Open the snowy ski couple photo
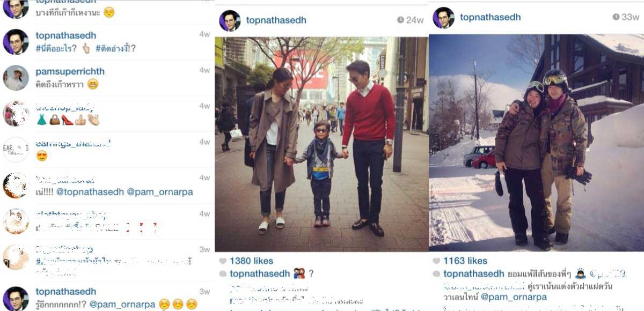Viewport: 644px width, 311px height. tap(536, 143)
